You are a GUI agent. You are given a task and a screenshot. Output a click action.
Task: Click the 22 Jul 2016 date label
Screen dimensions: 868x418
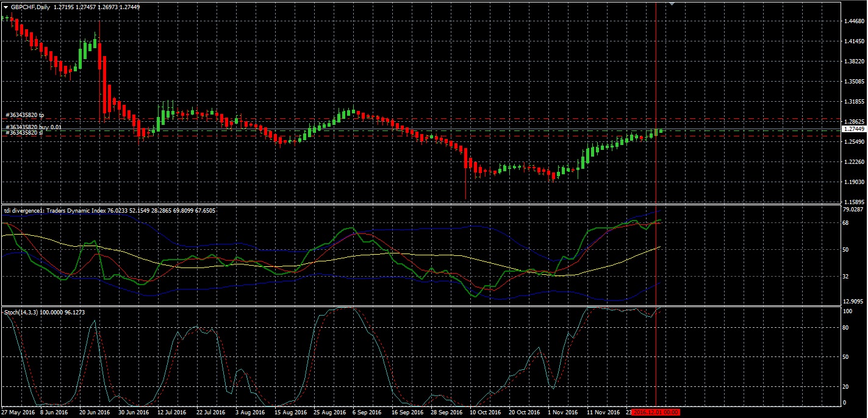212,413
